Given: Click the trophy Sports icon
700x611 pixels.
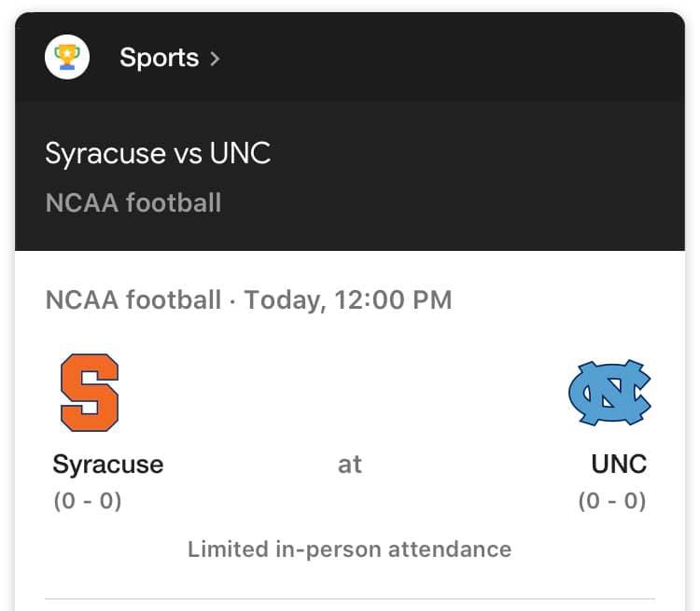Looking at the screenshot, I should [x=66, y=58].
